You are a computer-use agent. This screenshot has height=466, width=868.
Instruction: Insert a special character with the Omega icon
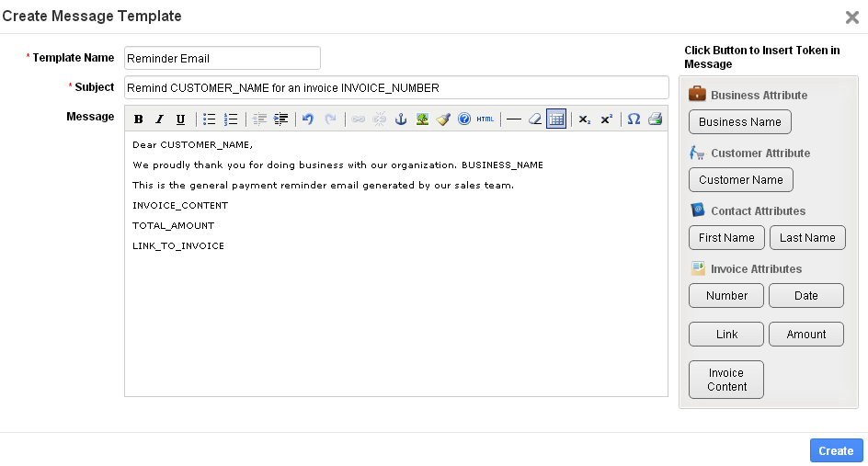634,119
